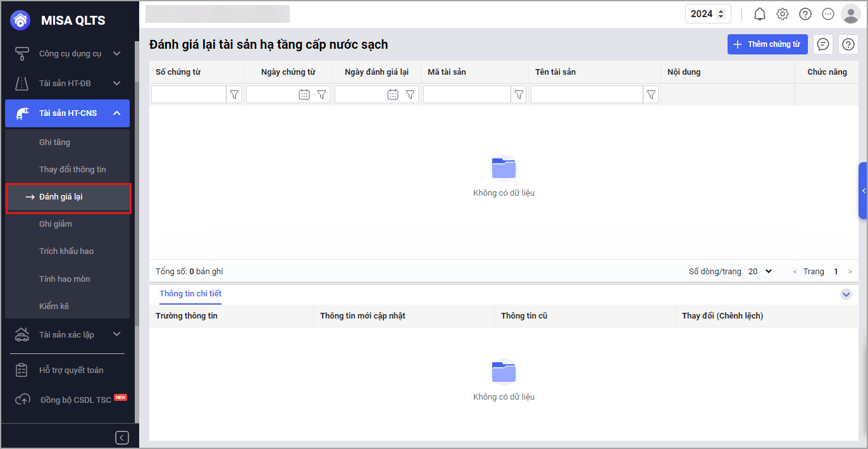This screenshot has height=449, width=868.
Task: Collapse the Thông tin chi tiết panel
Action: click(846, 294)
